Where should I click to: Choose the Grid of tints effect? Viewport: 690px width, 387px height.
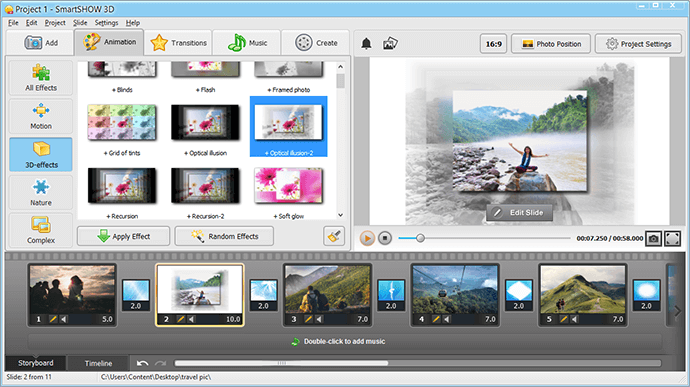click(122, 122)
